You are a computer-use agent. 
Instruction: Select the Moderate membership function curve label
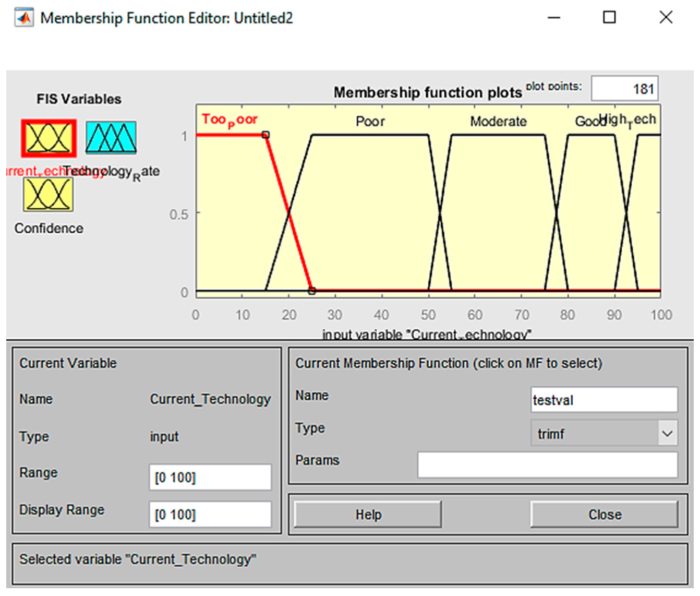tap(498, 122)
